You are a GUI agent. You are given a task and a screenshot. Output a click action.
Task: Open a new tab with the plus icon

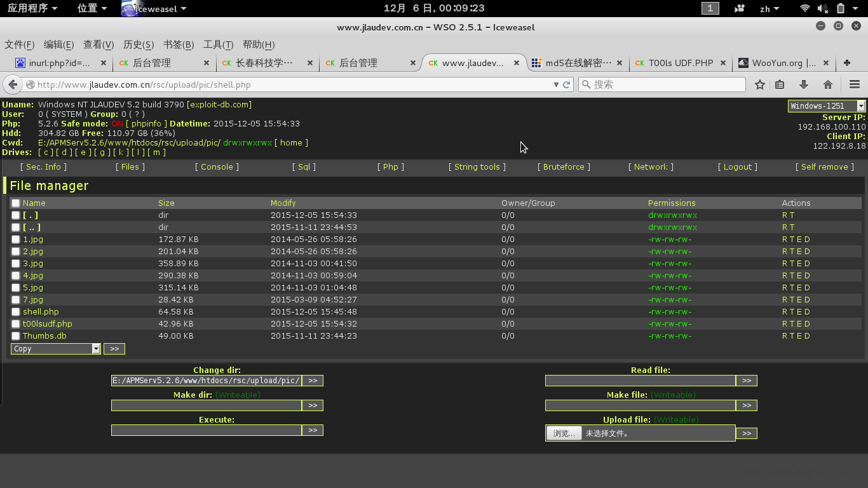coord(847,63)
